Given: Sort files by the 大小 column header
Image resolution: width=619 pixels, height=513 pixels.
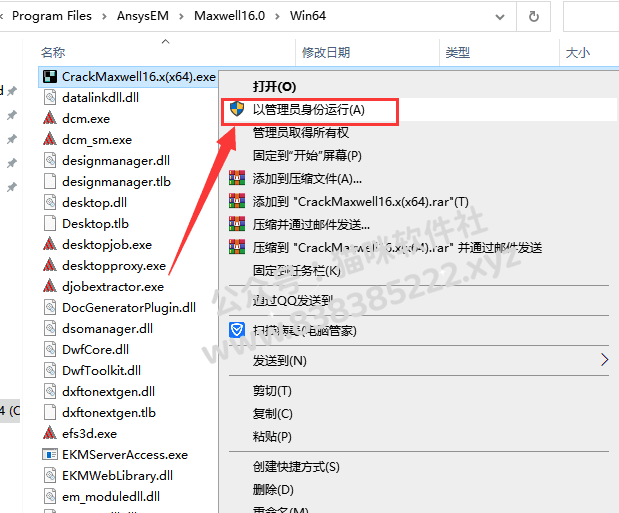Looking at the screenshot, I should coord(578,52).
